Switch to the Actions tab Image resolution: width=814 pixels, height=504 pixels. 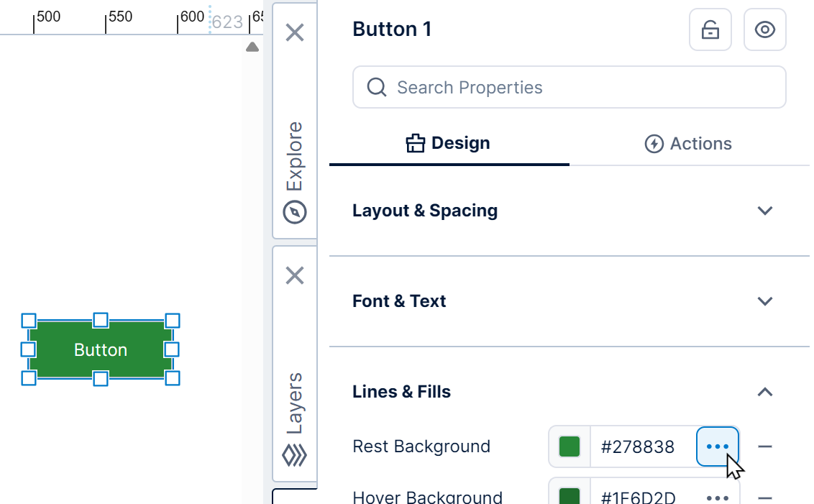(688, 143)
